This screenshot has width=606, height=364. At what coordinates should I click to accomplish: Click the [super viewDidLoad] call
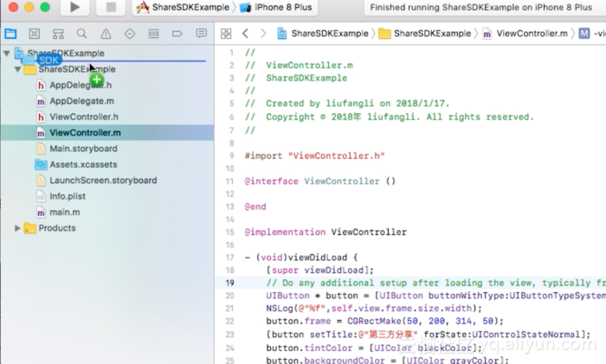[x=320, y=271]
